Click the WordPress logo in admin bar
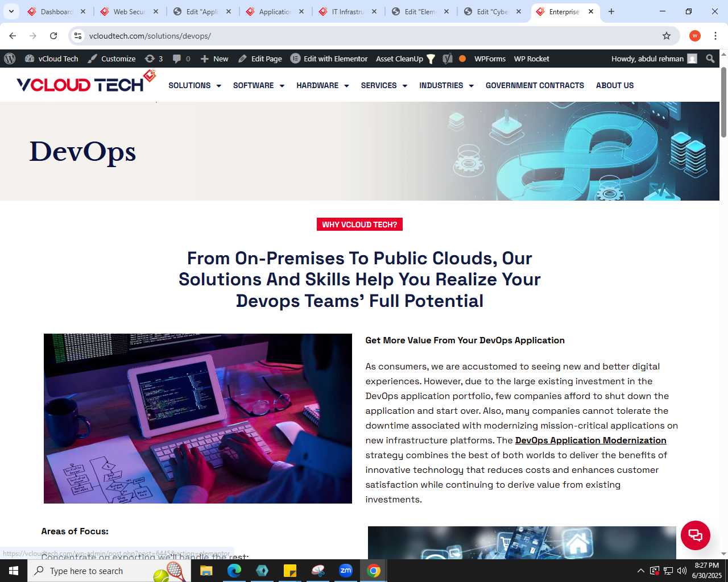 coord(10,59)
